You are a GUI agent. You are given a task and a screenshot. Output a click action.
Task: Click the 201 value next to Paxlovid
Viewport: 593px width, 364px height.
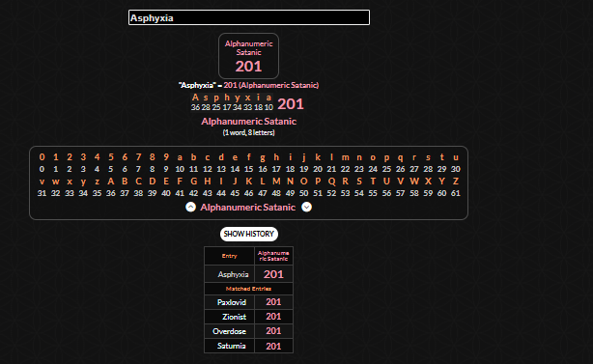273,302
